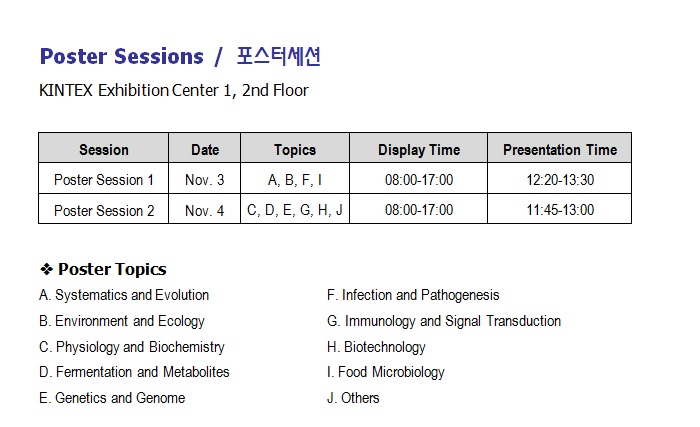
Task: Select the Poster Session 2 cell
Action: (x=104, y=210)
